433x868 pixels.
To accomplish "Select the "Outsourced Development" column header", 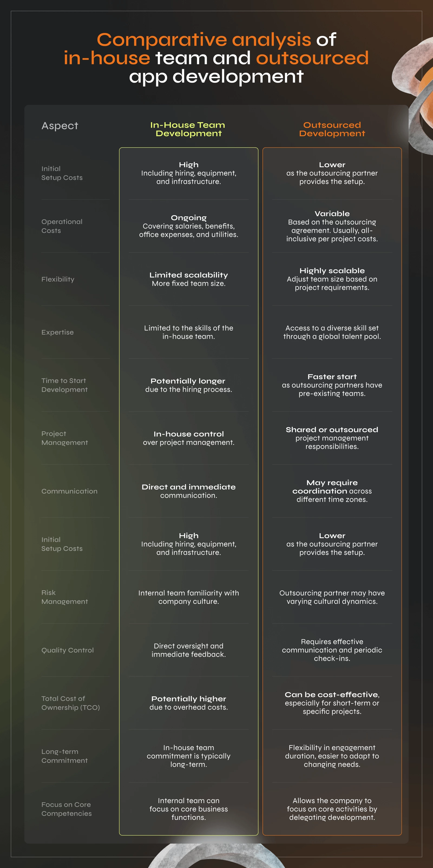I will (332, 129).
